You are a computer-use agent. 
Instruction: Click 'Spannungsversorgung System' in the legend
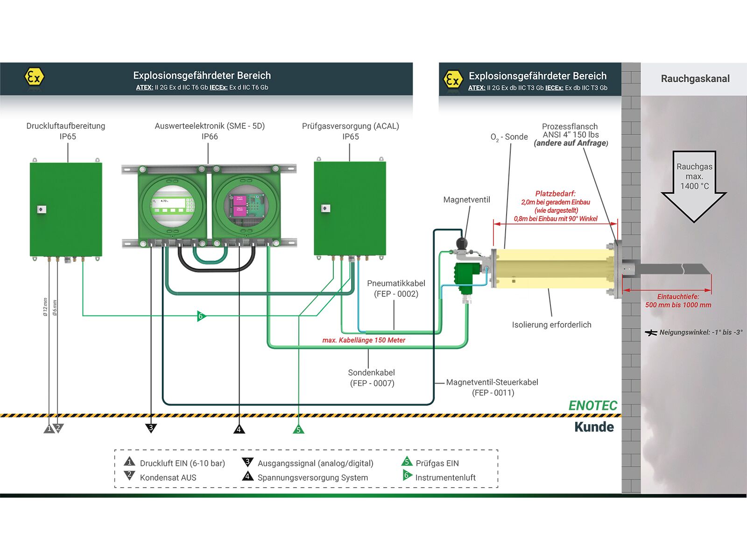coord(313,477)
